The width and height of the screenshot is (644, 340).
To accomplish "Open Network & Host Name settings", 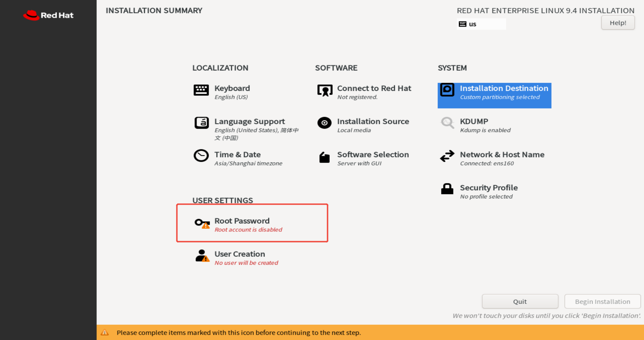I will (502, 154).
